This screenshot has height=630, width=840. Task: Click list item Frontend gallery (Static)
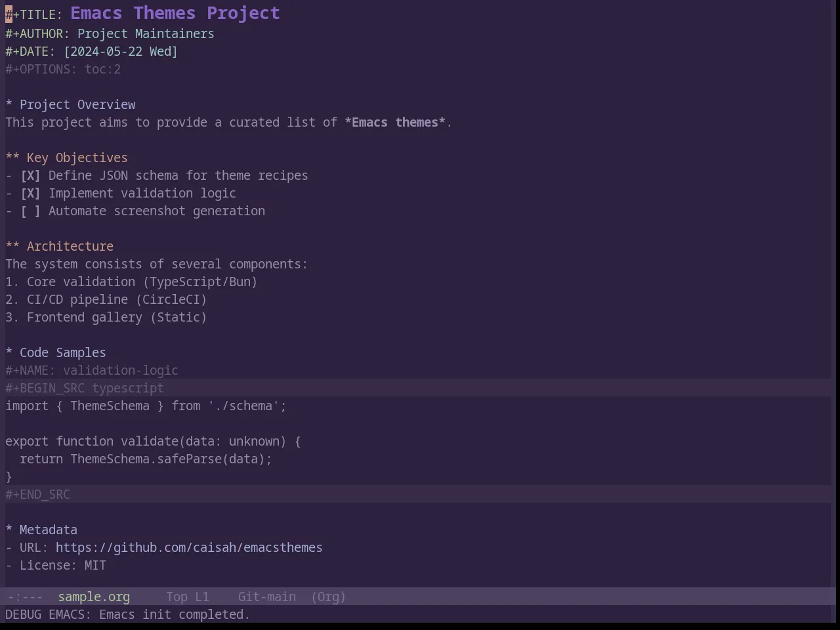106,318
